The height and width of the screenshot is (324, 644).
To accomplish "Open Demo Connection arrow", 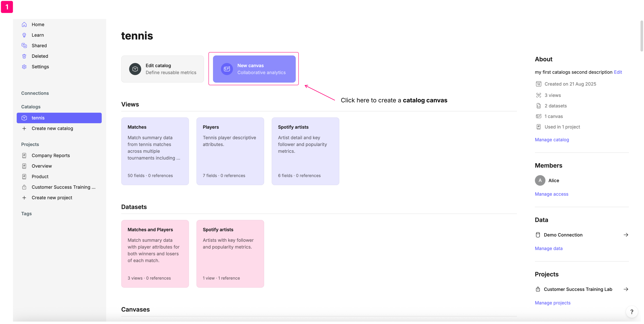I will (626, 235).
